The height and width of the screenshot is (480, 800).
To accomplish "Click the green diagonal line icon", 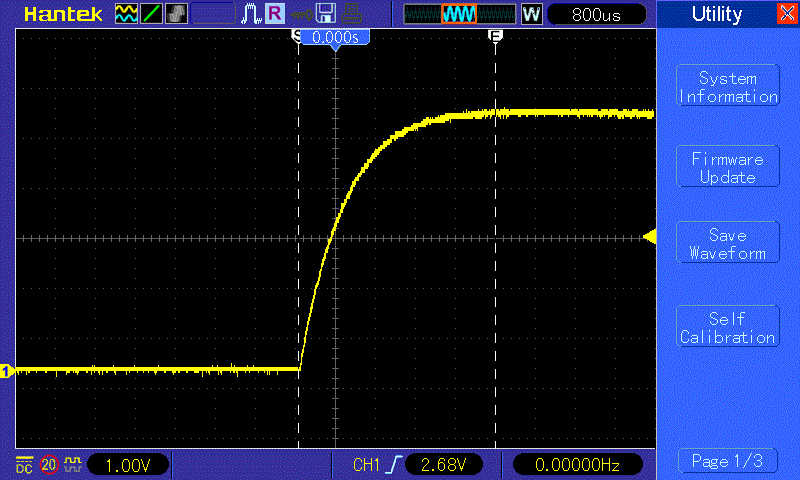I will point(152,14).
